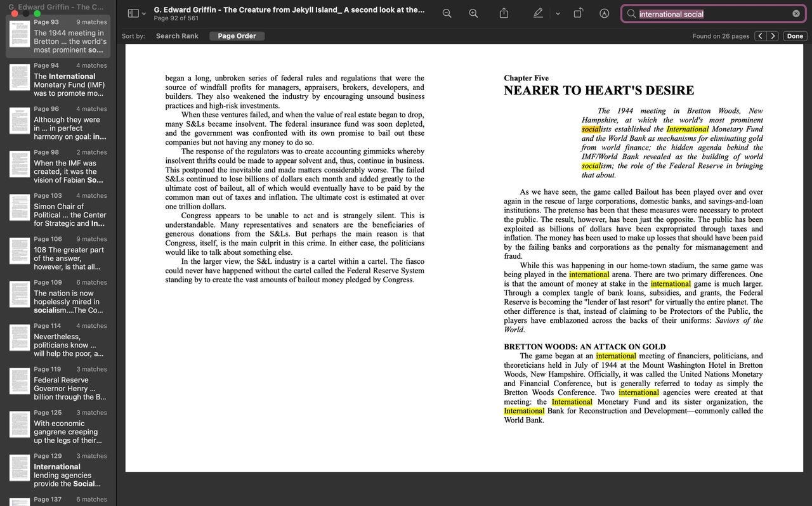This screenshot has height=506, width=812.
Task: Rotate page using rotate button
Action: point(578,13)
